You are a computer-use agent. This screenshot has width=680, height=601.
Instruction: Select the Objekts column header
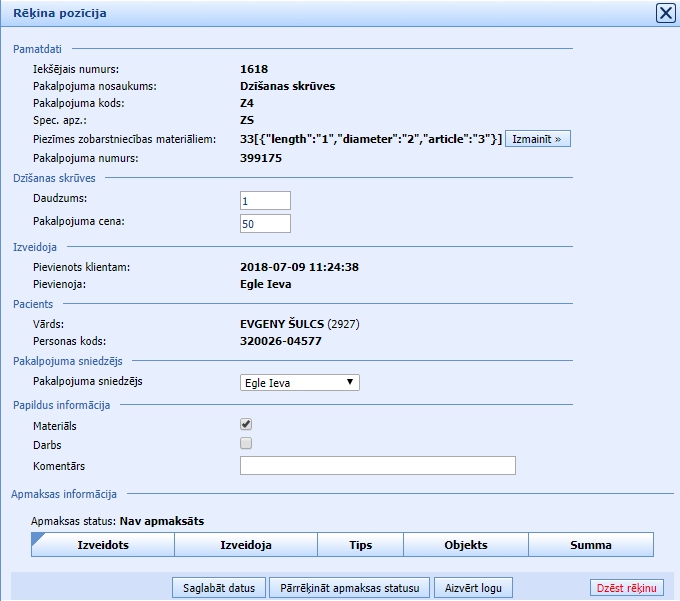coord(465,545)
